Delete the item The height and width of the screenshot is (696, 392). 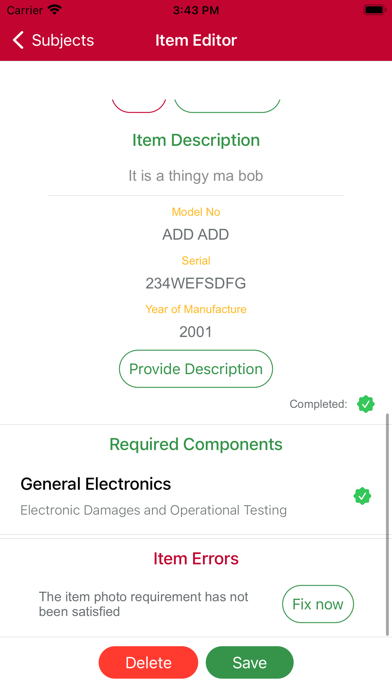point(148,662)
